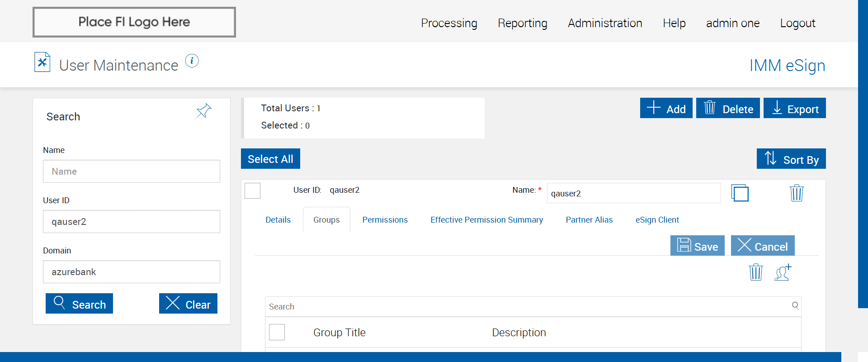Screen dimensions: 868x362
Task: Check the qauser2 user row checkbox
Action: 252,191
